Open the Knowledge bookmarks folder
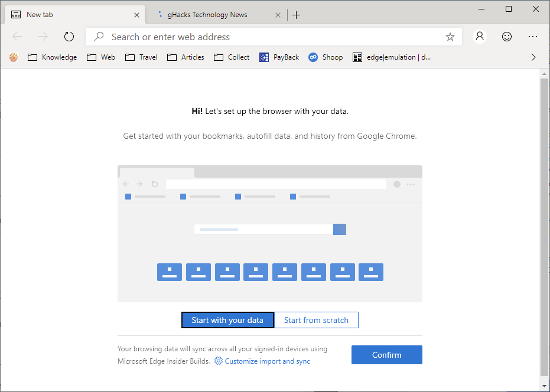This screenshot has height=392, width=550. pyautogui.click(x=52, y=57)
